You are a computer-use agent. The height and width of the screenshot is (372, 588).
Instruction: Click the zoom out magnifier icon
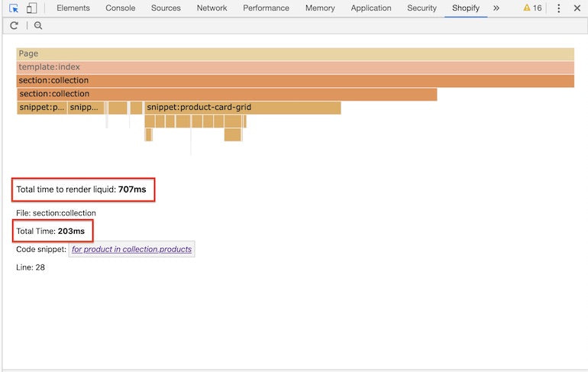(x=38, y=25)
